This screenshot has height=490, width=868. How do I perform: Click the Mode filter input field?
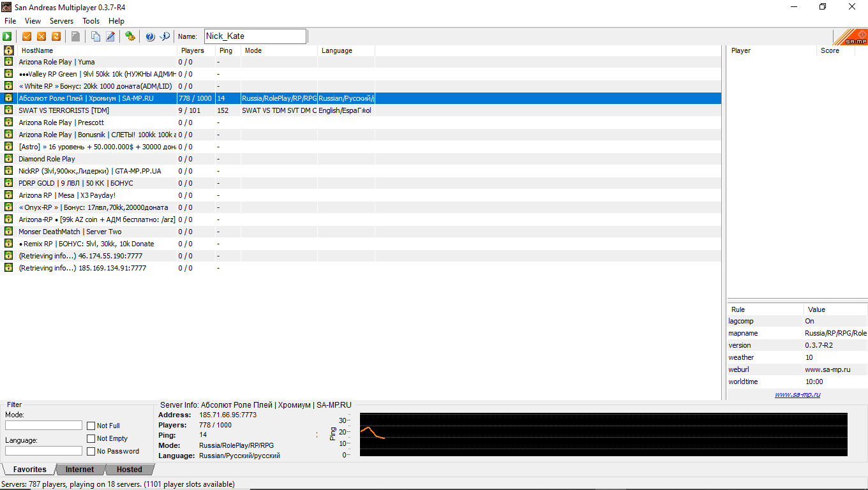44,426
